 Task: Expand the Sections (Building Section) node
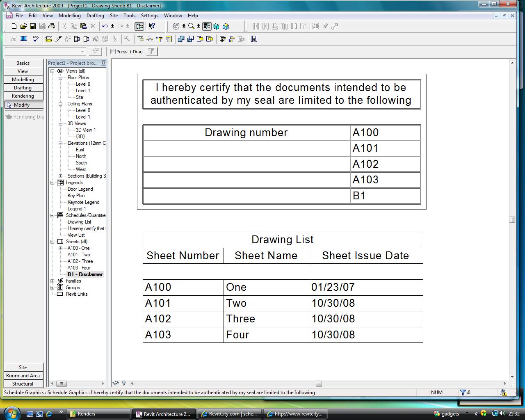click(60, 176)
